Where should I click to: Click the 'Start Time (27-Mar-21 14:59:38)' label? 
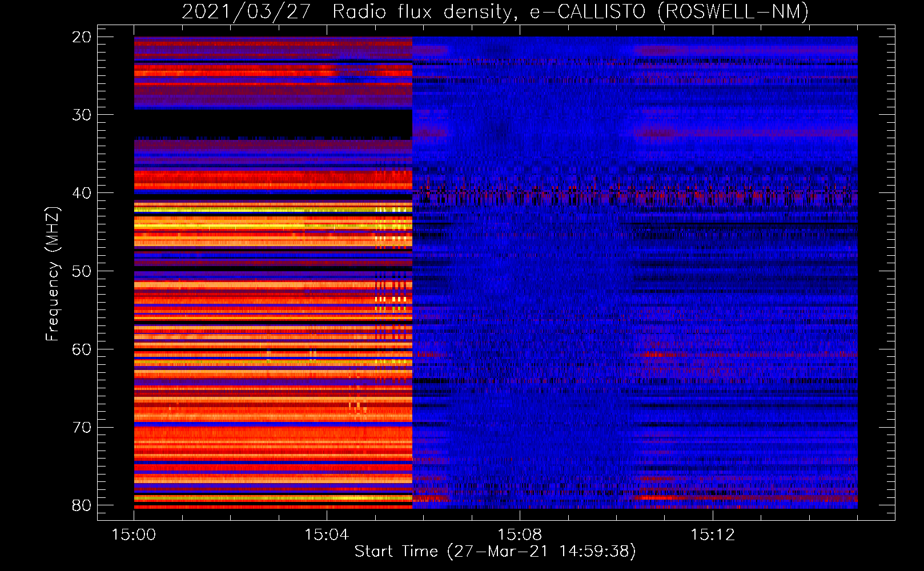495,552
